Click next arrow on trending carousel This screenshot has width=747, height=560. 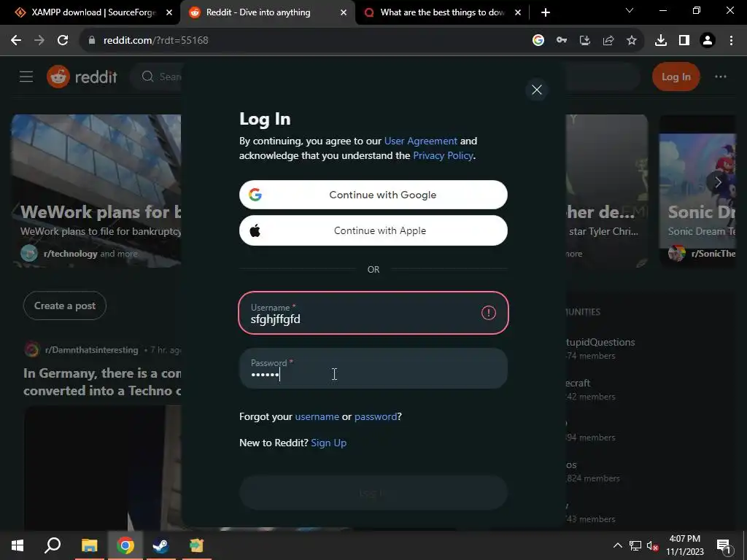click(719, 182)
